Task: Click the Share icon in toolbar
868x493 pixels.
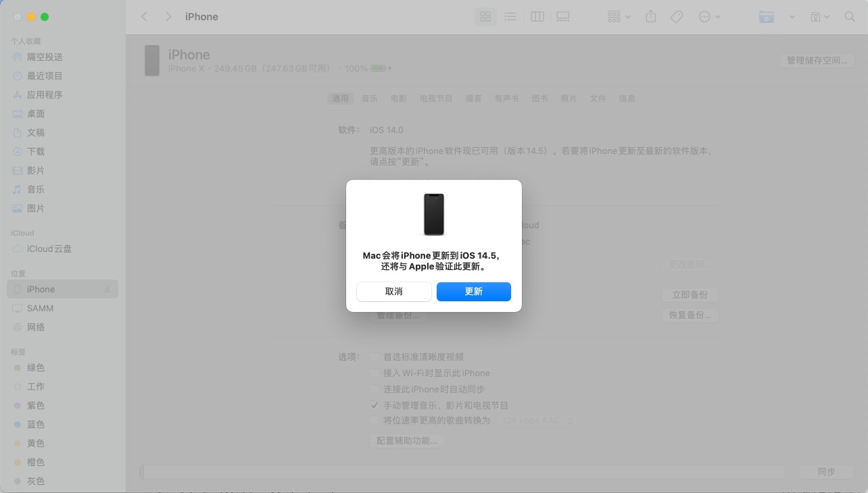Action: pos(650,17)
